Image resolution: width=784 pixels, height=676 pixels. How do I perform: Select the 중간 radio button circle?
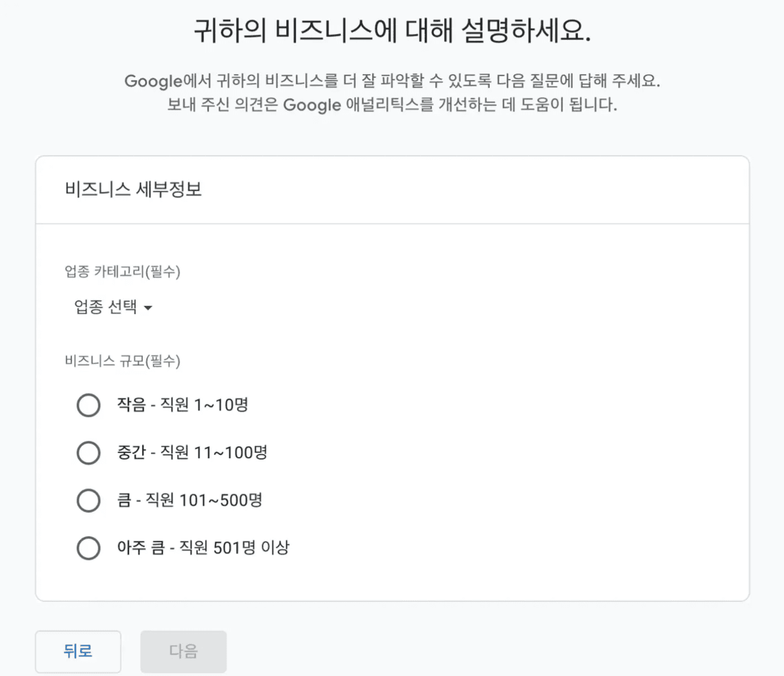88,453
